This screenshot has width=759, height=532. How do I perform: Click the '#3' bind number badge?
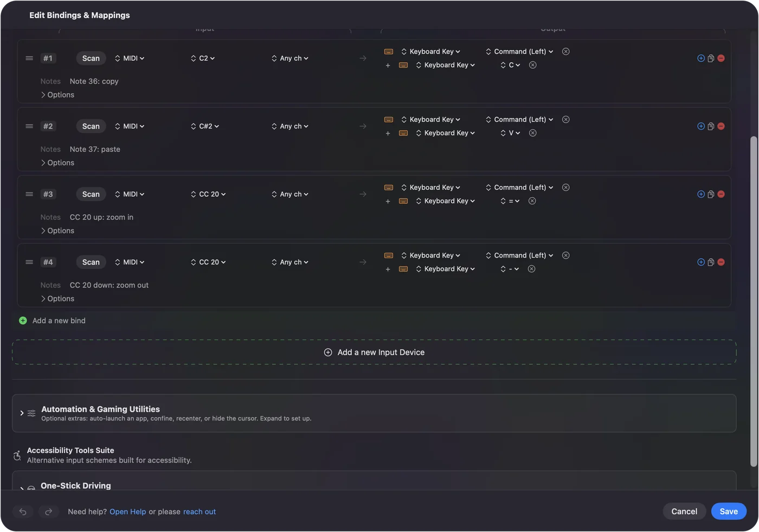coord(48,194)
